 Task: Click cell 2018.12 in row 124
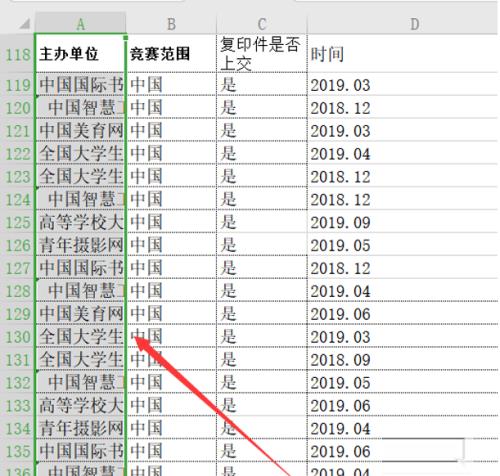click(x=403, y=199)
